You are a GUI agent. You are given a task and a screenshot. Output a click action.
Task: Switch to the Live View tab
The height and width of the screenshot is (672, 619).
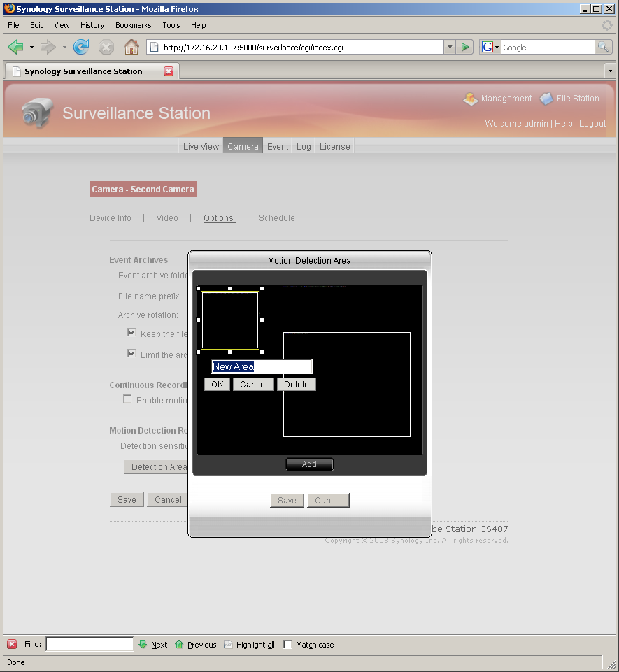tap(201, 146)
